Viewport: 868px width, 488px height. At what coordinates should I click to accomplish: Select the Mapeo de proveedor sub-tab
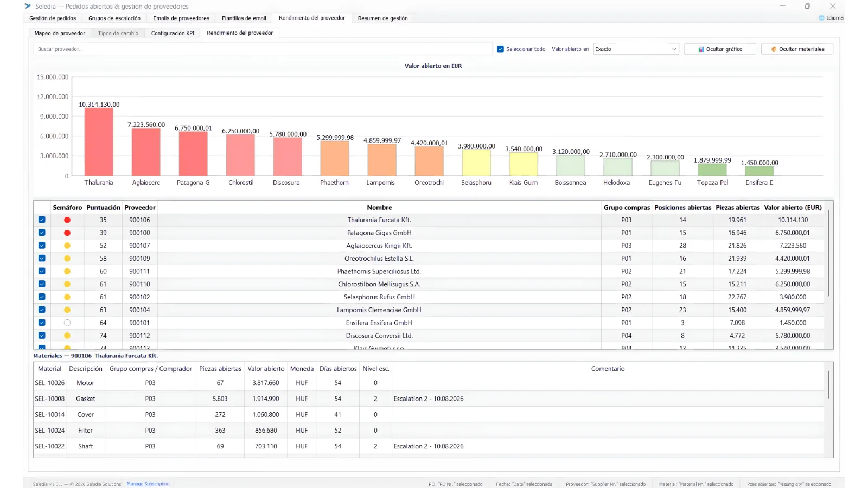tap(60, 33)
